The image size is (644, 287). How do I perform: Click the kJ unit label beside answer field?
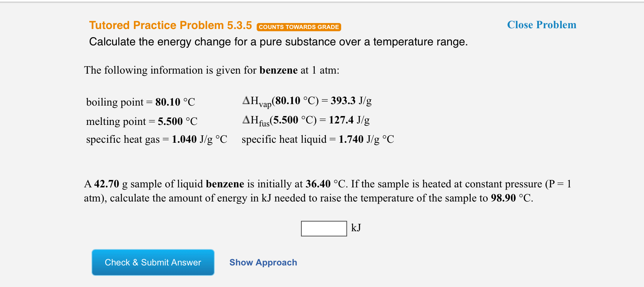(356, 228)
